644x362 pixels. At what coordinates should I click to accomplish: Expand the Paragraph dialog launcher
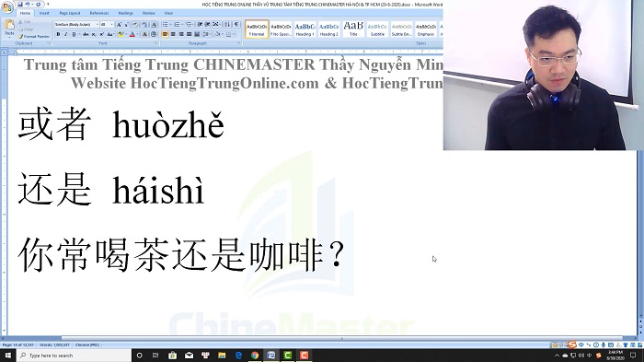pos(238,42)
